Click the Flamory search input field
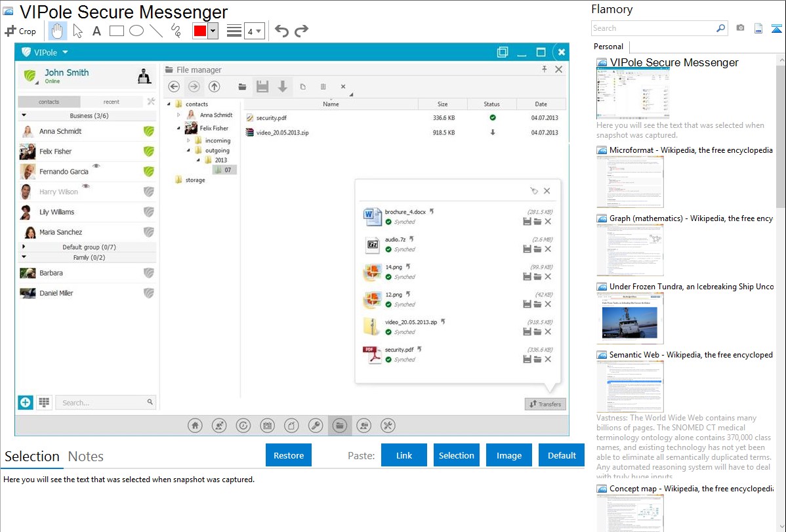 (653, 28)
